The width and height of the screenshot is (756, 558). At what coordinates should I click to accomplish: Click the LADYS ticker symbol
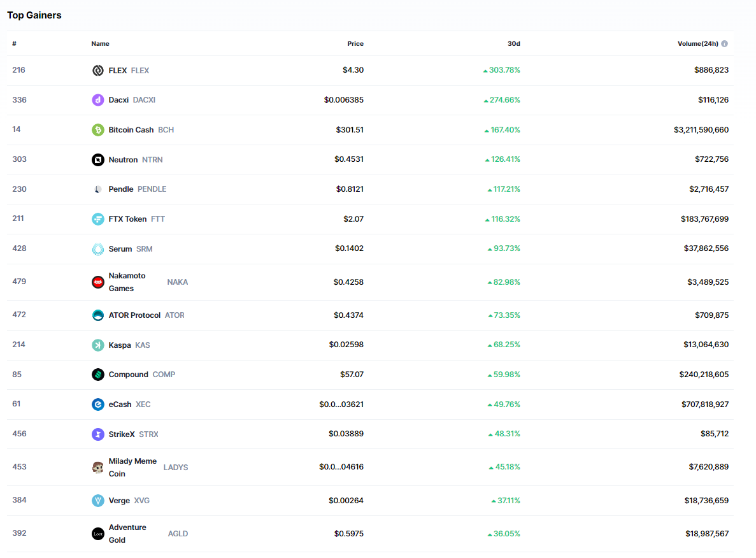(x=176, y=468)
